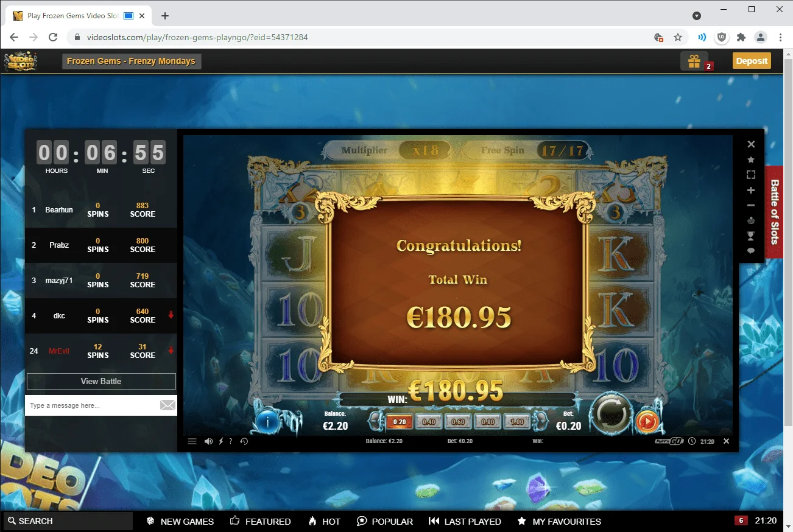
Task: Expand the Battle of Slots side tab
Action: click(774, 212)
